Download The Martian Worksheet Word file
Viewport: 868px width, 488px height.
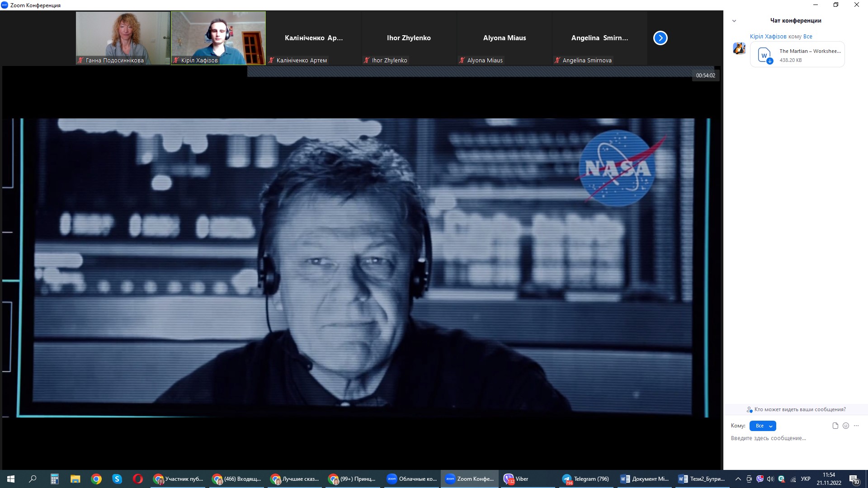(769, 61)
